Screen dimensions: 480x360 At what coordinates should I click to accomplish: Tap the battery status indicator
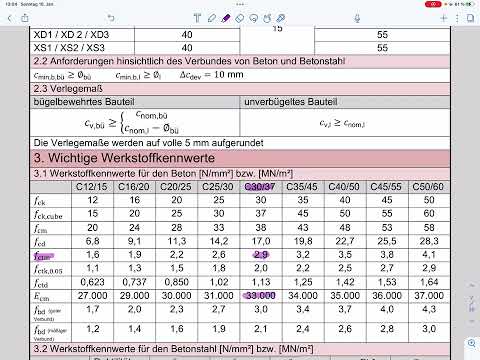pyautogui.click(x=470, y=4)
